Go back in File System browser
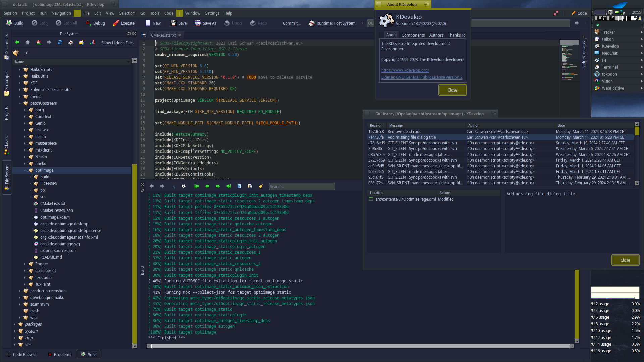The width and height of the screenshot is (644, 362). (17, 42)
